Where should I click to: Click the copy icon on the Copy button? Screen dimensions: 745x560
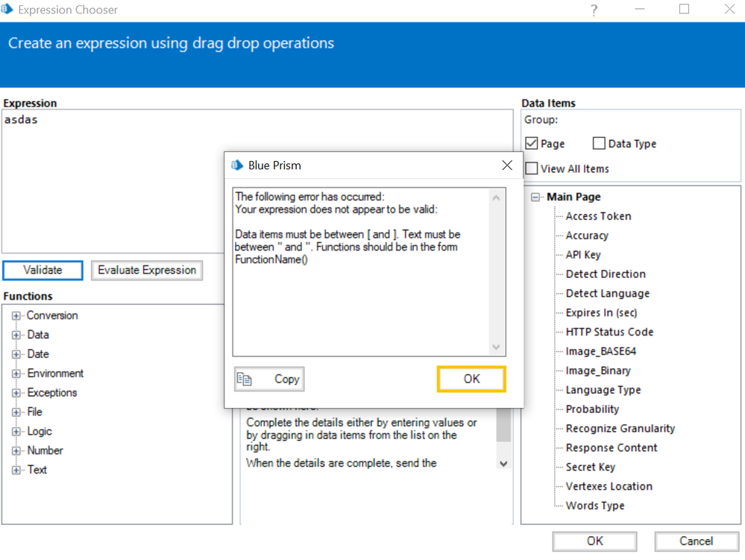point(244,379)
